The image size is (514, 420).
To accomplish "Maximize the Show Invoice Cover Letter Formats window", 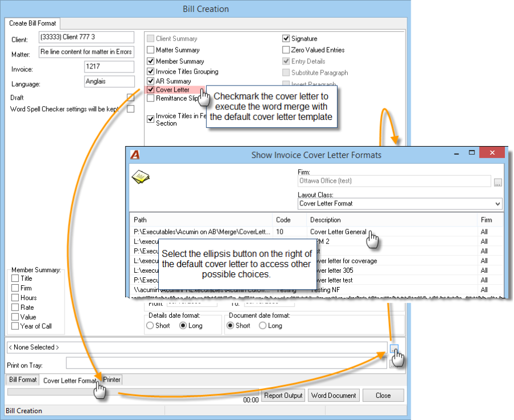I will 472,152.
